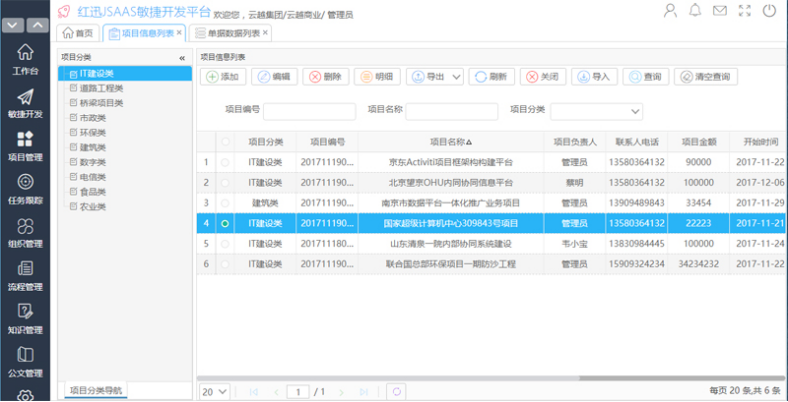Viewport: 788px width, 402px height.
Task: Select the 道路工程类 tree node
Action: click(x=101, y=88)
